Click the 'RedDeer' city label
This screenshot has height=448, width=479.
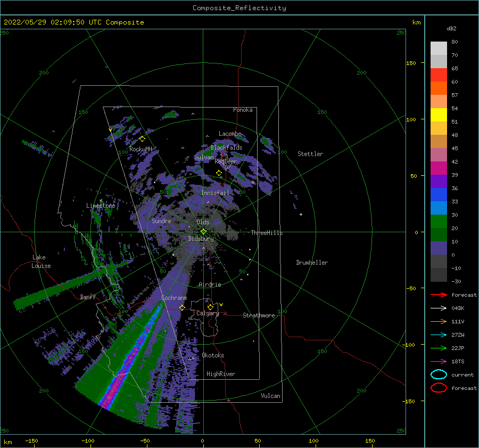[226, 161]
